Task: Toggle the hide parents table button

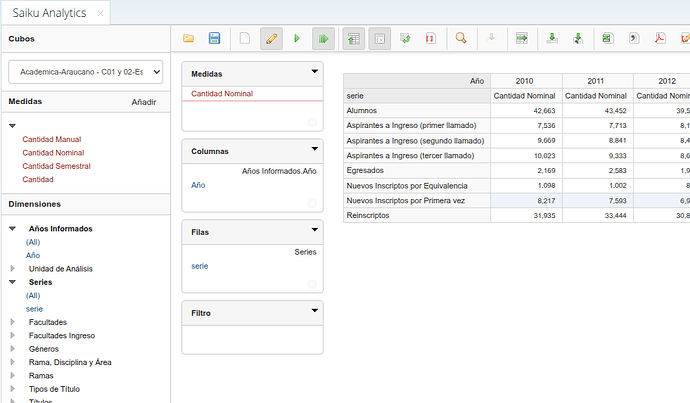Action: 353,39
